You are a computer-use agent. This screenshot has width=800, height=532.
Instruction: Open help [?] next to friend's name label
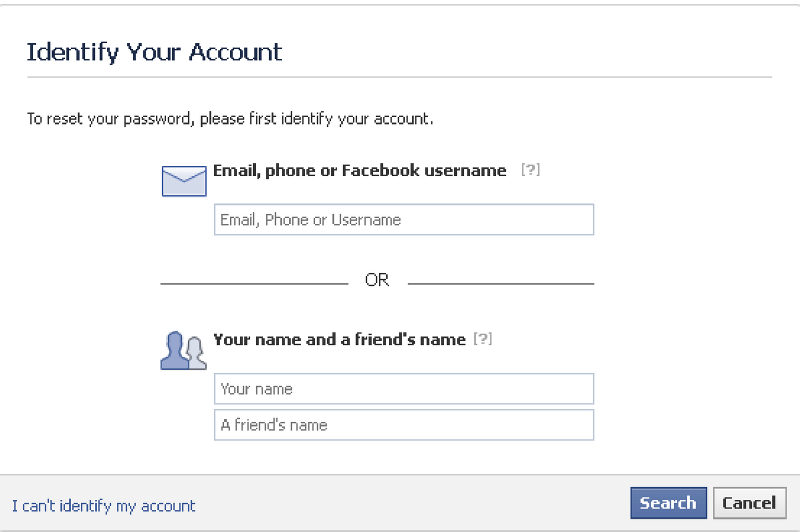[x=483, y=338]
